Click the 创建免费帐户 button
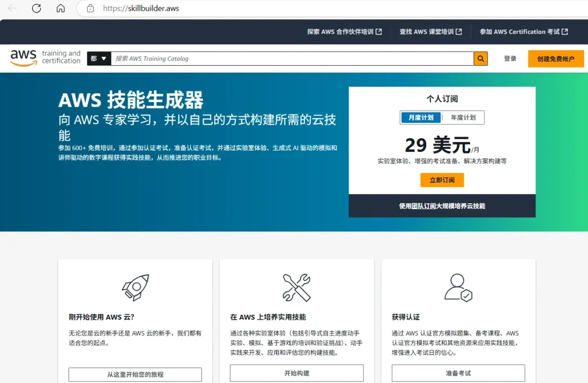This screenshot has width=588, height=383. point(556,59)
